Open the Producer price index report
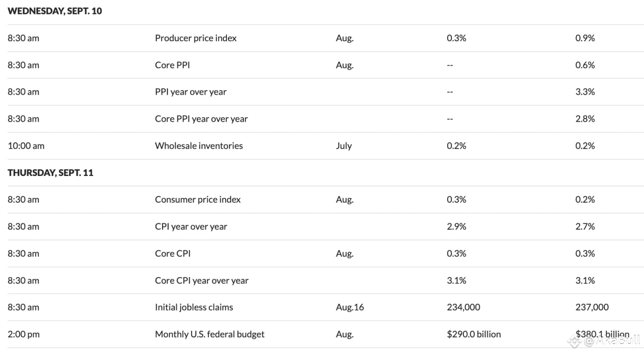The image size is (644, 354). [x=196, y=38]
